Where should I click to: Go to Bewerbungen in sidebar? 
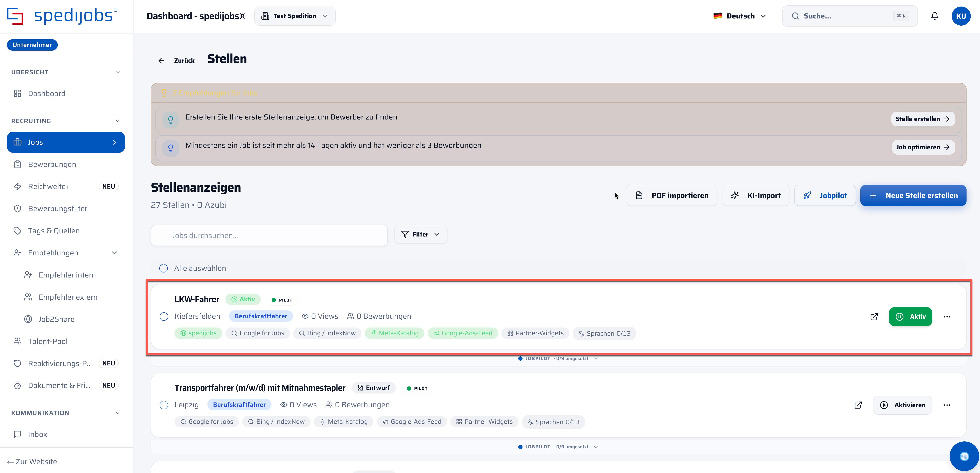[66, 164]
